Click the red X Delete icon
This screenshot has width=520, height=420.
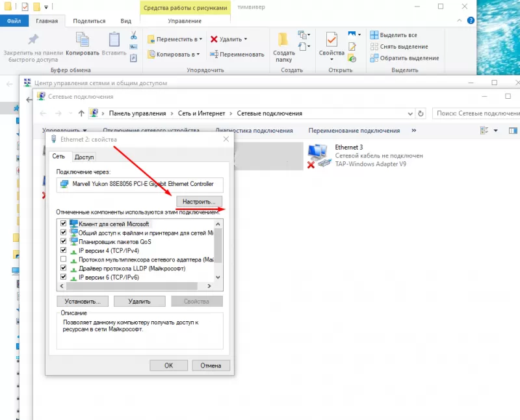click(214, 39)
